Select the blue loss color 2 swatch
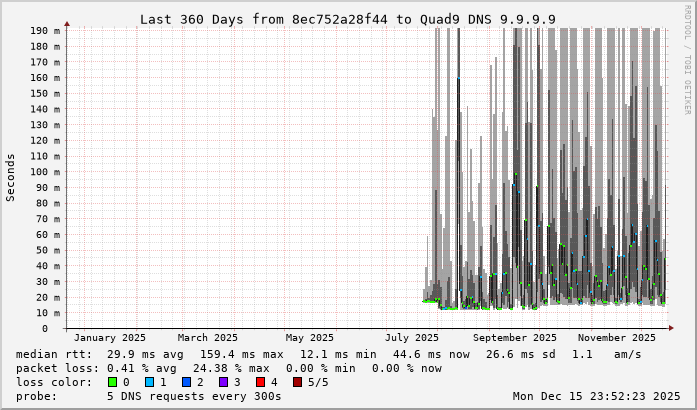Image resolution: width=697 pixels, height=410 pixels. [186, 382]
